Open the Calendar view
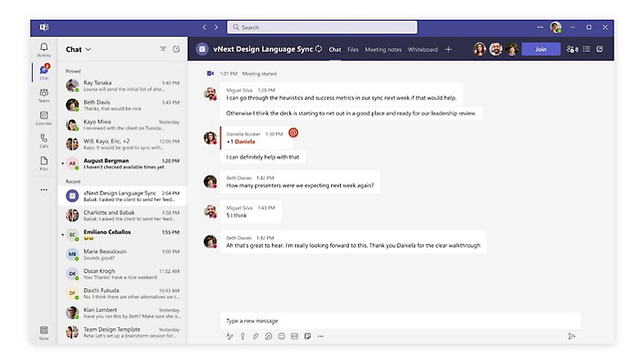Image resolution: width=644 pixels, height=363 pixels. coord(43,117)
